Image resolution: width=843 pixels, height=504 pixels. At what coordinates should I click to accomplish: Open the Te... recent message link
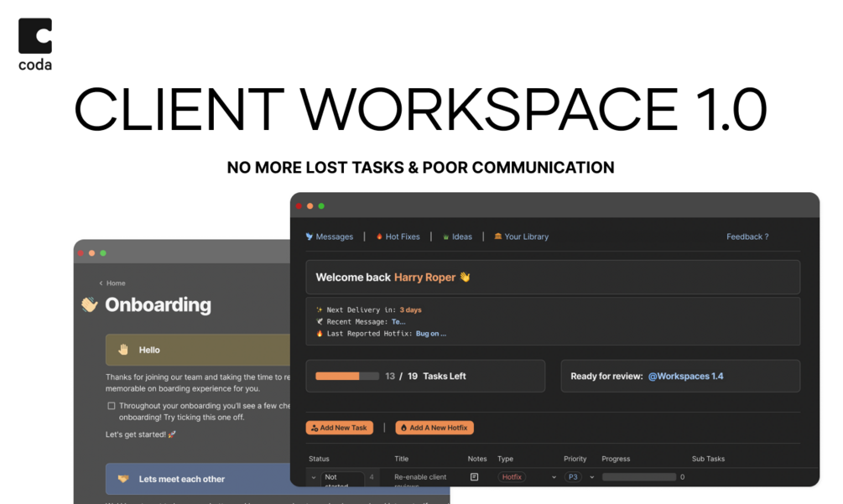point(398,322)
